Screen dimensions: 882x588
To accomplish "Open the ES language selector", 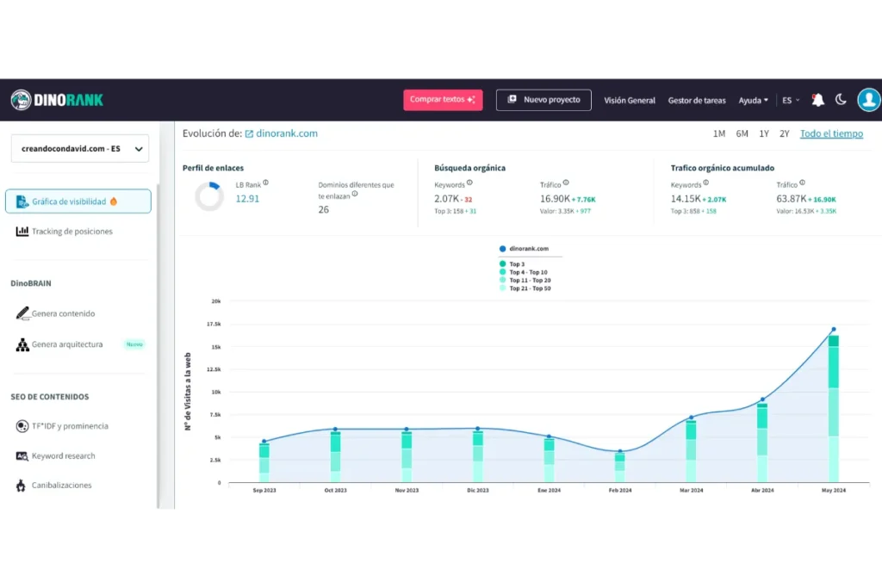I will [791, 101].
